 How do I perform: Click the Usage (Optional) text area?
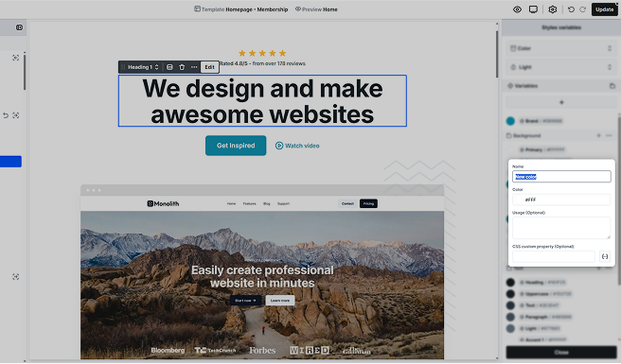(561, 228)
